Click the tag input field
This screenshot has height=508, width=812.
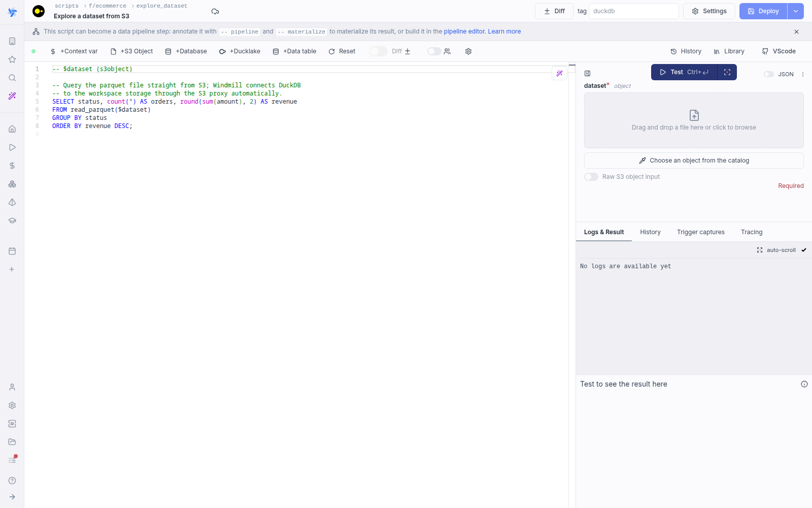[633, 11]
